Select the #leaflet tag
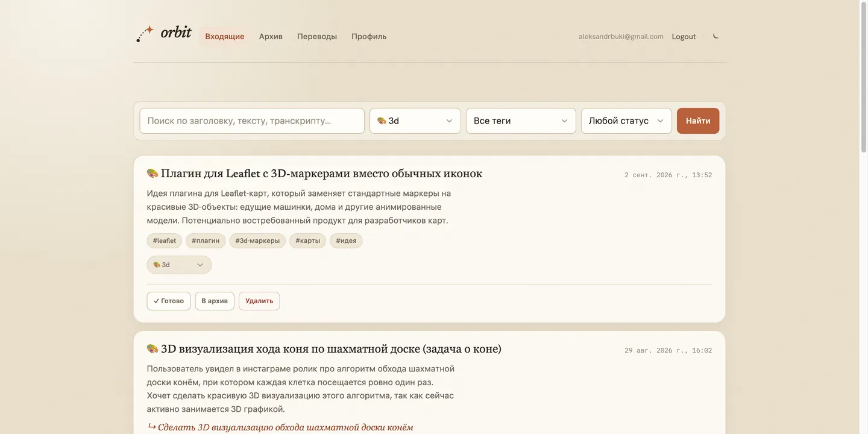This screenshot has height=434, width=868. point(165,241)
